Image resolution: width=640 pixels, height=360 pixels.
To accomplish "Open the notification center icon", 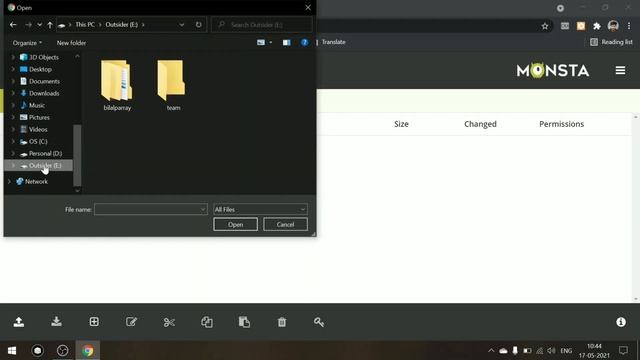I will [x=623, y=351].
